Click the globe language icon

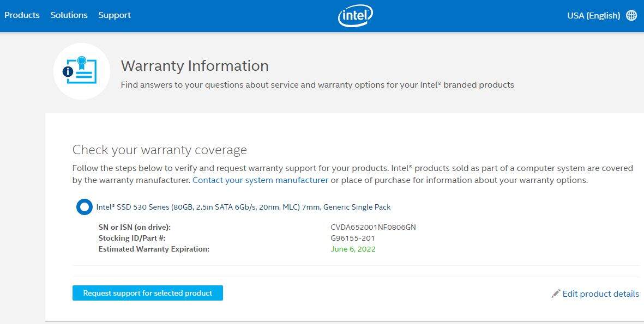pos(631,15)
